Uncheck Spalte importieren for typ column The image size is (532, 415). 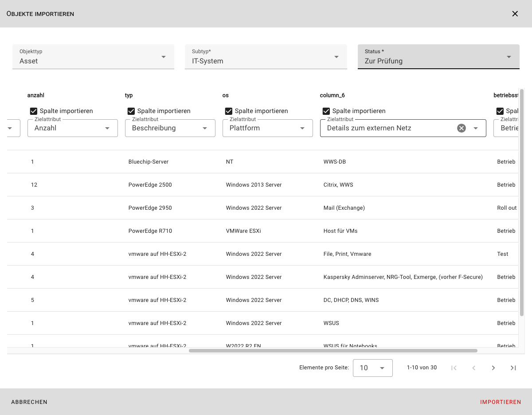131,111
